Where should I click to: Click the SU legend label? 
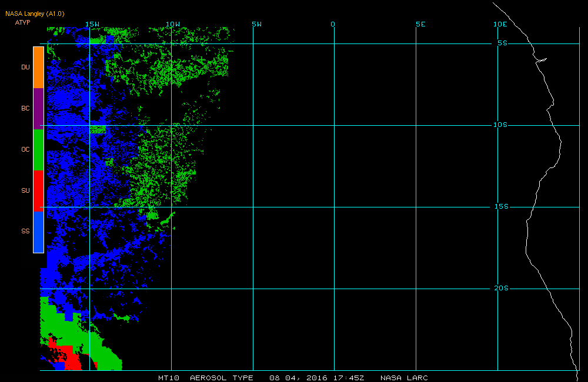[x=25, y=190]
